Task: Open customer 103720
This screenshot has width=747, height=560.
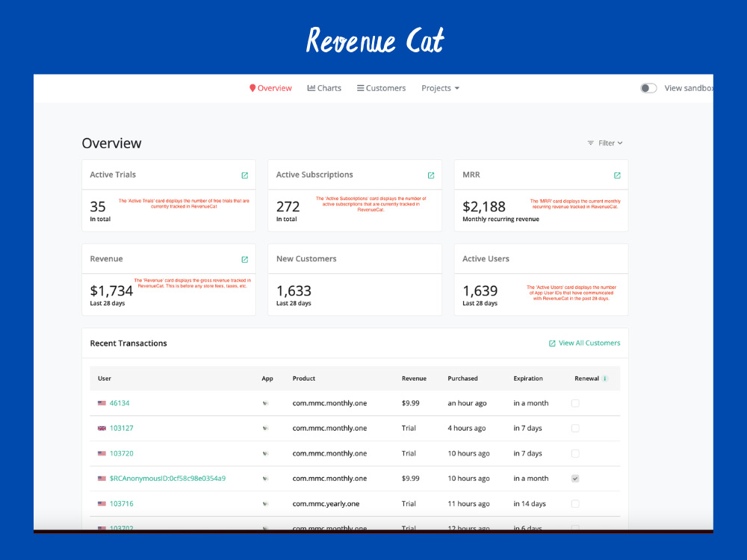Action: [x=122, y=453]
